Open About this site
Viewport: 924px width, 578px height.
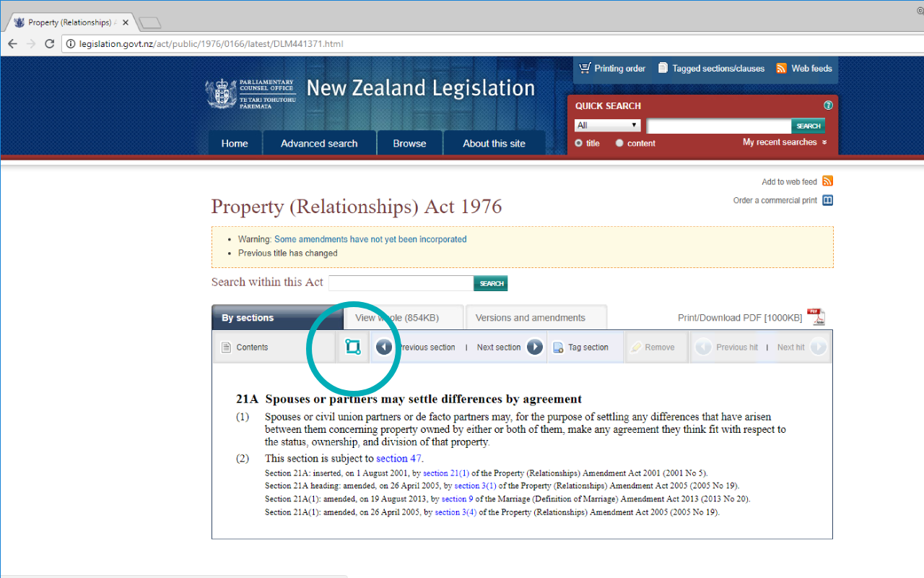[x=494, y=143]
